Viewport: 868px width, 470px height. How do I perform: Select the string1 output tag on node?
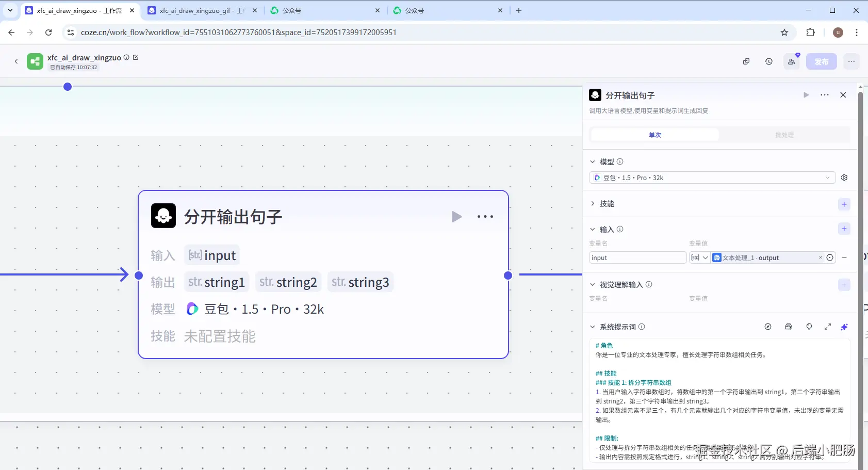tap(217, 282)
